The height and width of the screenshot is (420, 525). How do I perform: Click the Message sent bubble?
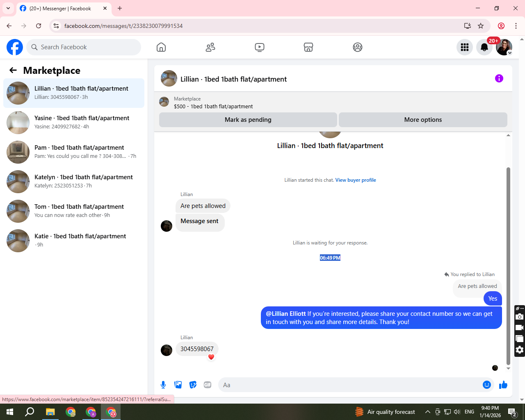[200, 223]
